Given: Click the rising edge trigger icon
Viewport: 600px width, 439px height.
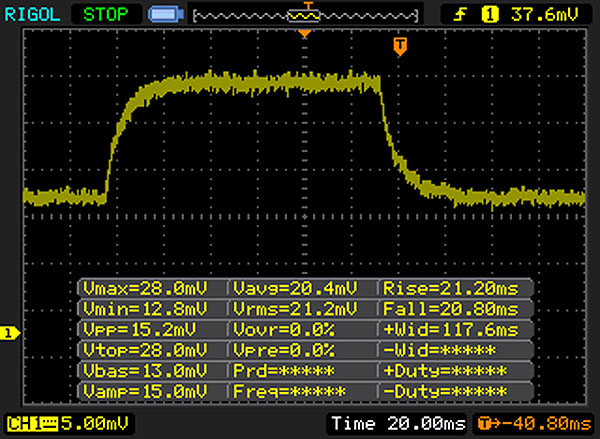Looking at the screenshot, I should (460, 15).
